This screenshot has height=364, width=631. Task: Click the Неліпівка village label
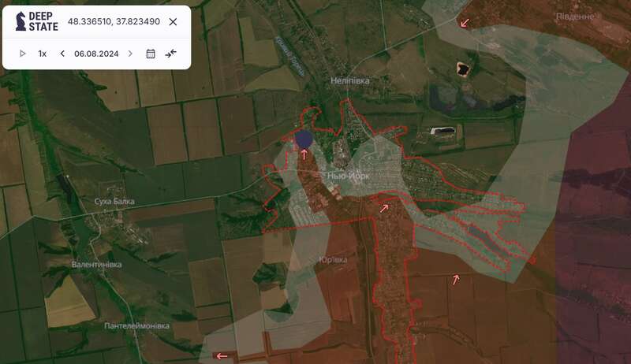tap(350, 80)
